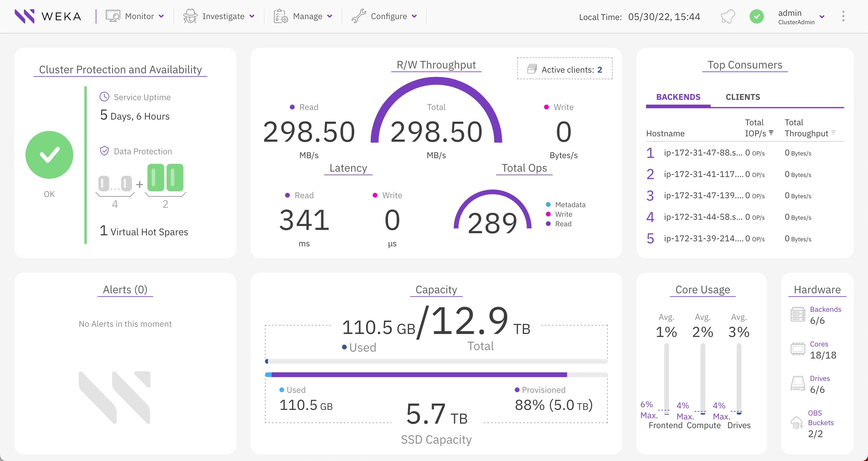Click the Monitor screen icon in the navbar
The height and width of the screenshot is (461, 868).
tap(112, 16)
